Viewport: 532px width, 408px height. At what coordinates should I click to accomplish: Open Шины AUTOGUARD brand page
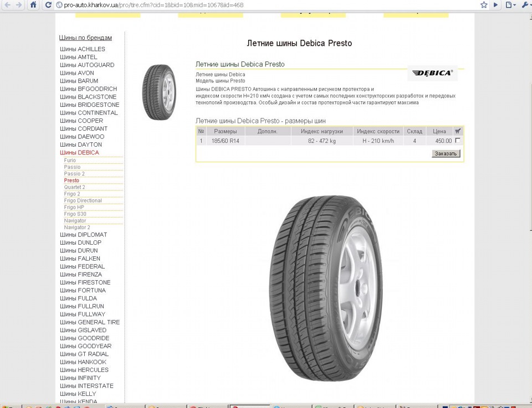87,65
